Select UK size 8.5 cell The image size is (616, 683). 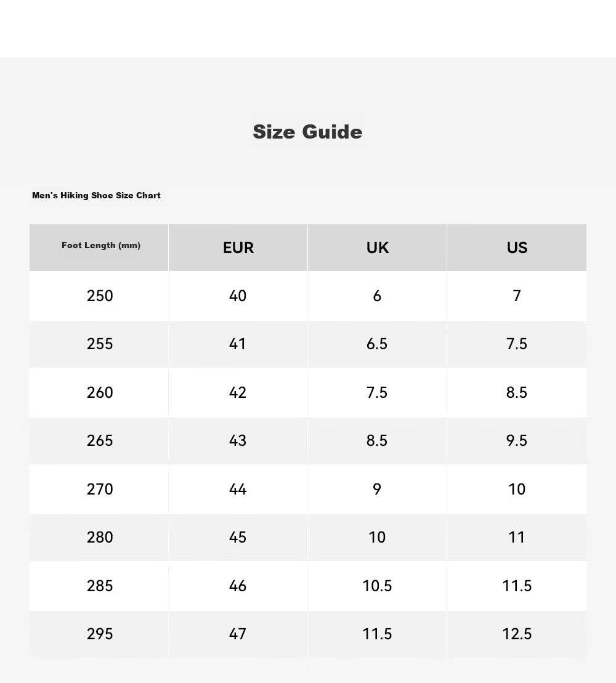coord(377,440)
